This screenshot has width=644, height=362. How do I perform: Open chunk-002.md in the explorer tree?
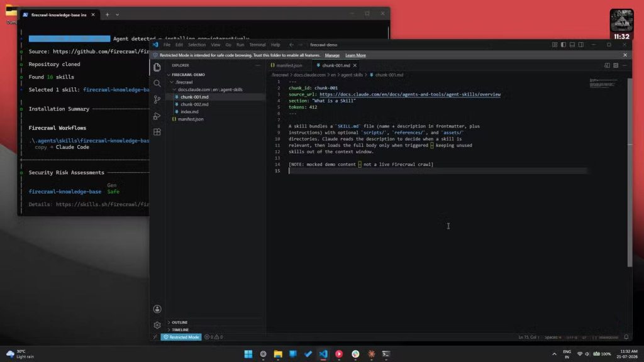tap(216, 104)
